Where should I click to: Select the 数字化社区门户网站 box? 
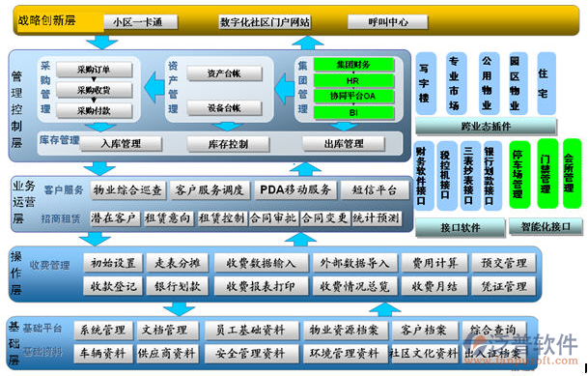click(265, 22)
